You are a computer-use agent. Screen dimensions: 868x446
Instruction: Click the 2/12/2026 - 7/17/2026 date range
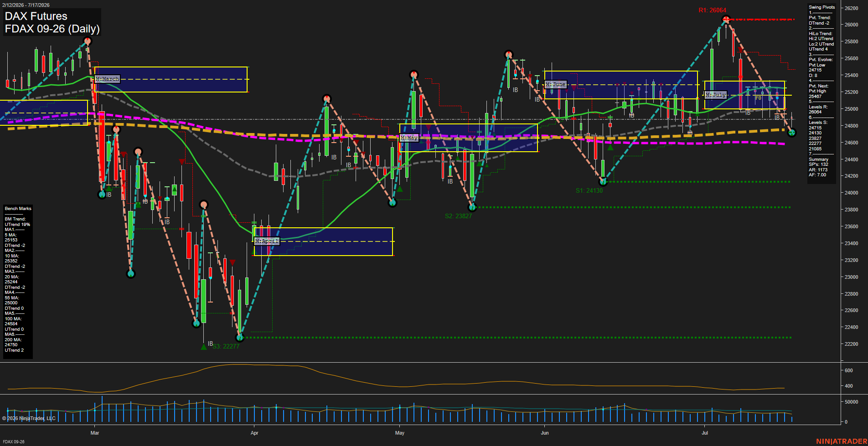pos(26,5)
